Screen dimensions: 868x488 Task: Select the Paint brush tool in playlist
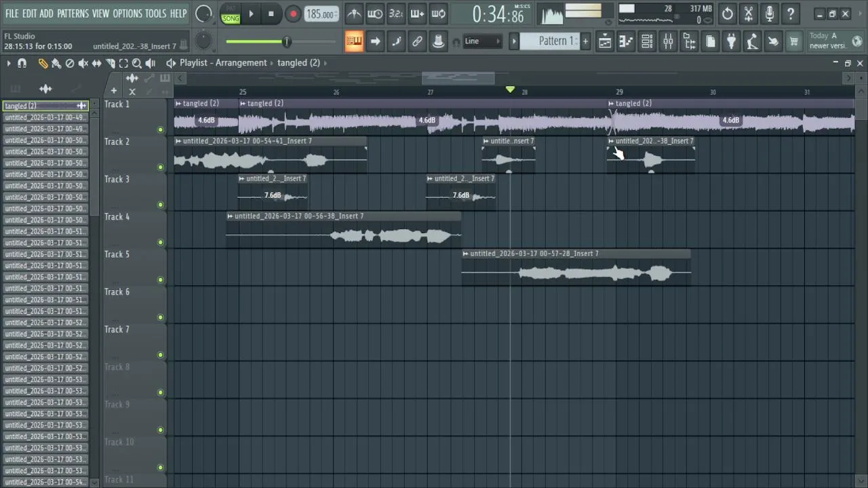56,63
